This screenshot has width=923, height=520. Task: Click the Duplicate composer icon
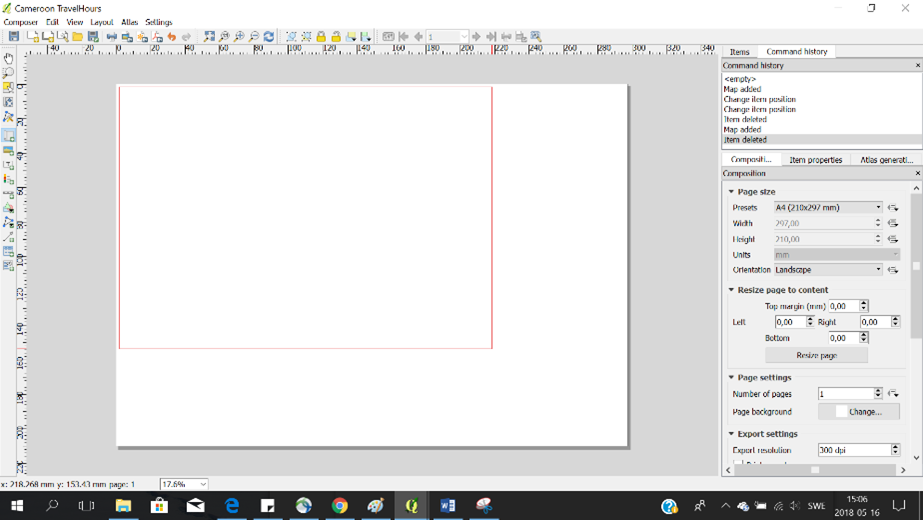click(x=48, y=37)
